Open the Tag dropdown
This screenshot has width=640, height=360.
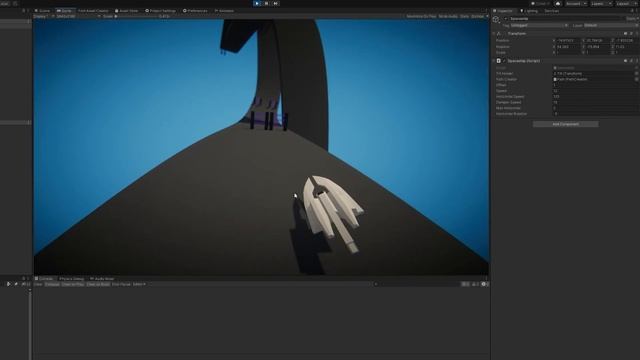tap(539, 25)
